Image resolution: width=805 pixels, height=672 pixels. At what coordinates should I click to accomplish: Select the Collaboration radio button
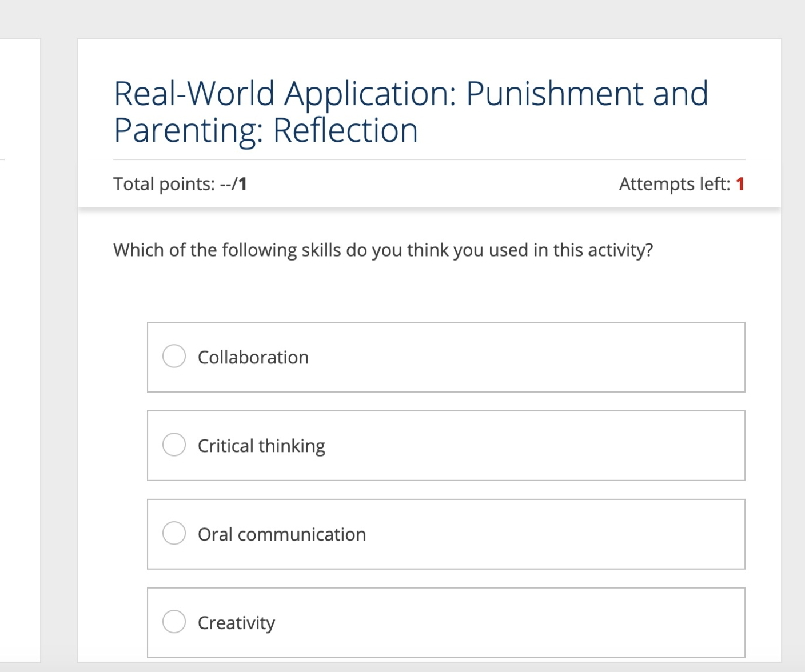tap(174, 356)
